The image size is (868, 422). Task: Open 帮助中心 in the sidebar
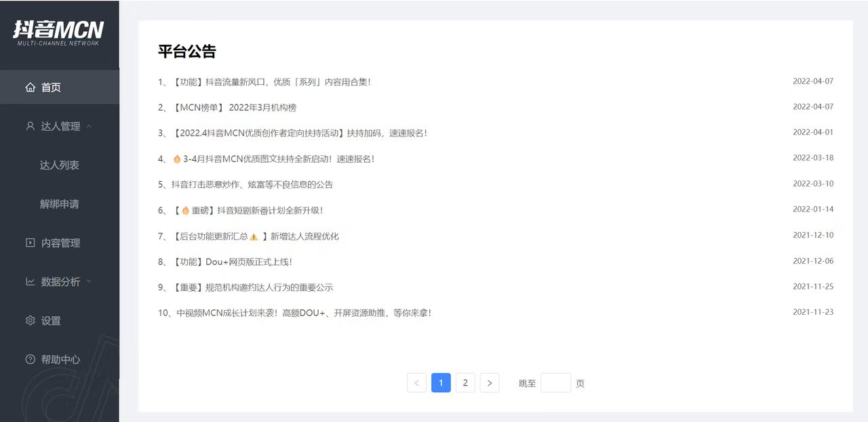point(60,359)
